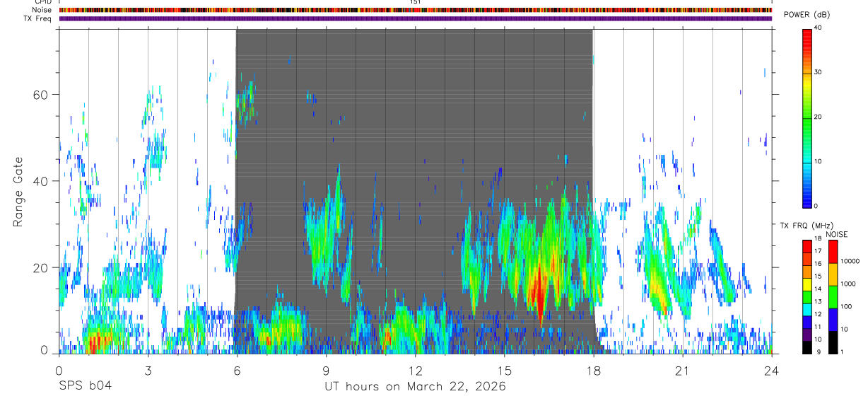
Task: Click the 12 tick on the UT hours axis
Action: [415, 371]
